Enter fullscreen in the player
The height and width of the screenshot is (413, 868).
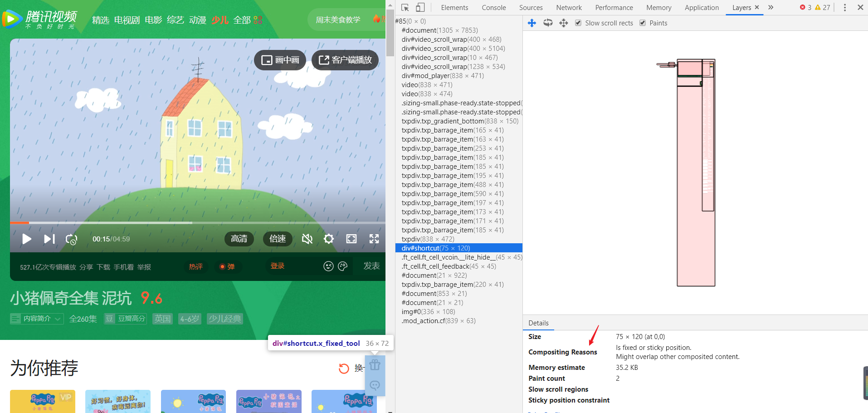(x=374, y=239)
